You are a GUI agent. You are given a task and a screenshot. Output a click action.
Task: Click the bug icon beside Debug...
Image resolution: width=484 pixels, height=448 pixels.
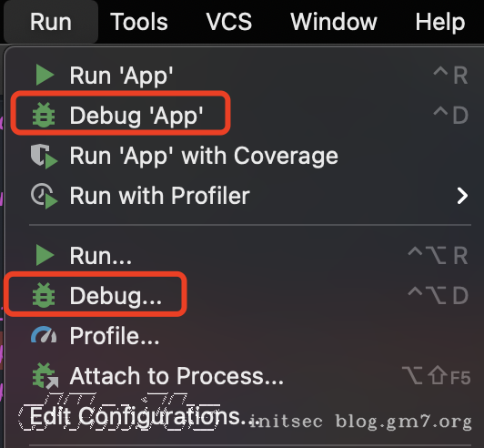[44, 295]
